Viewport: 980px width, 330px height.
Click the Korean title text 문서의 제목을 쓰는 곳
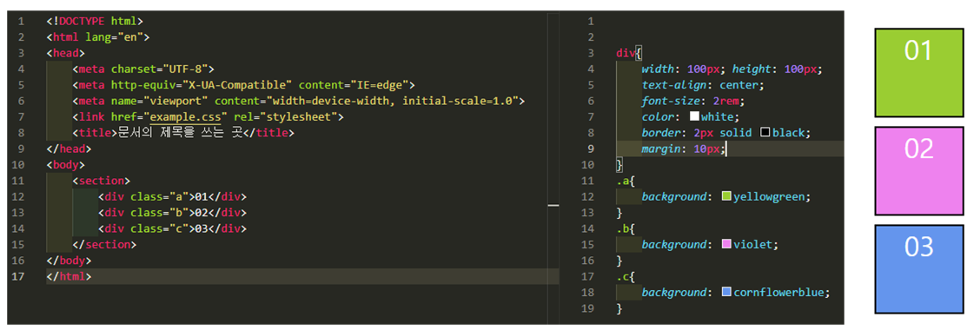179,133
